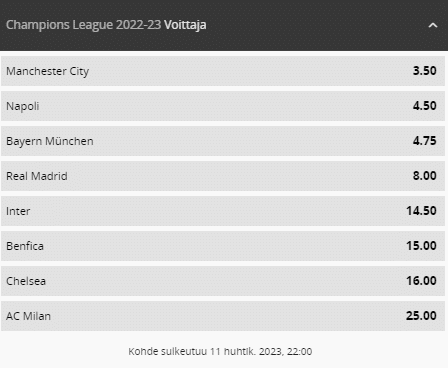Click the Chelsea team name
448x368 pixels.
26,281
